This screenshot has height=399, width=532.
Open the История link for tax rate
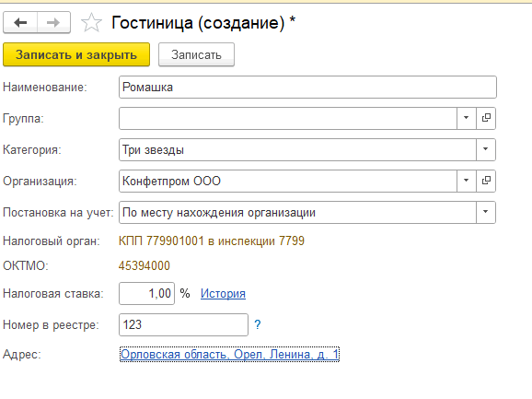point(223,293)
